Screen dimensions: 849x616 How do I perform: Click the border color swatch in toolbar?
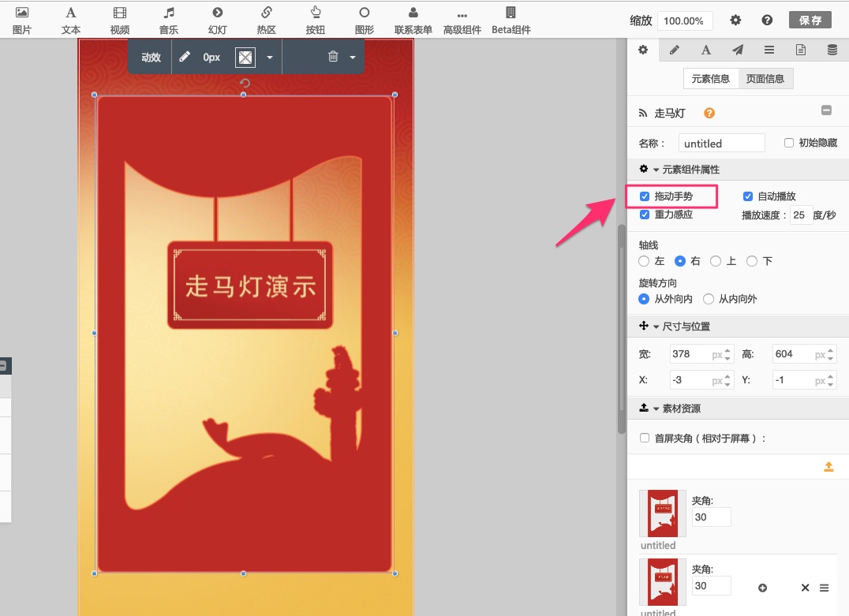click(245, 57)
